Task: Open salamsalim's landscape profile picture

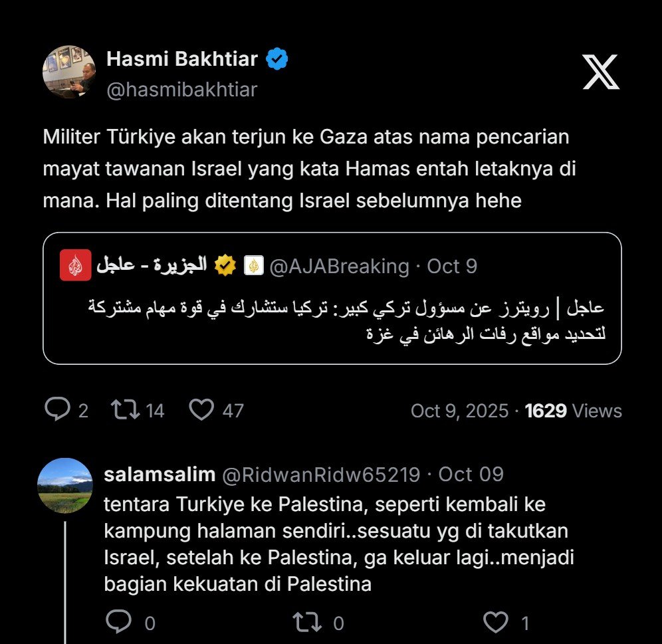Action: 64,485
